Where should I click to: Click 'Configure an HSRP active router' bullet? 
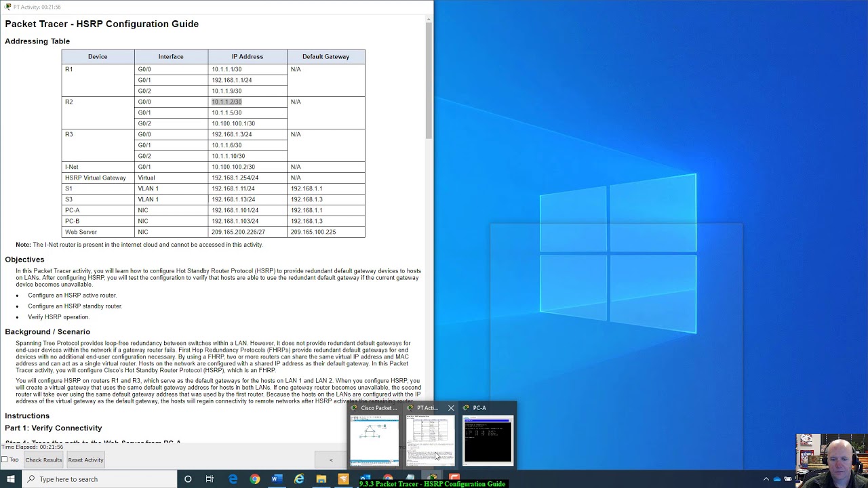pyautogui.click(x=72, y=296)
